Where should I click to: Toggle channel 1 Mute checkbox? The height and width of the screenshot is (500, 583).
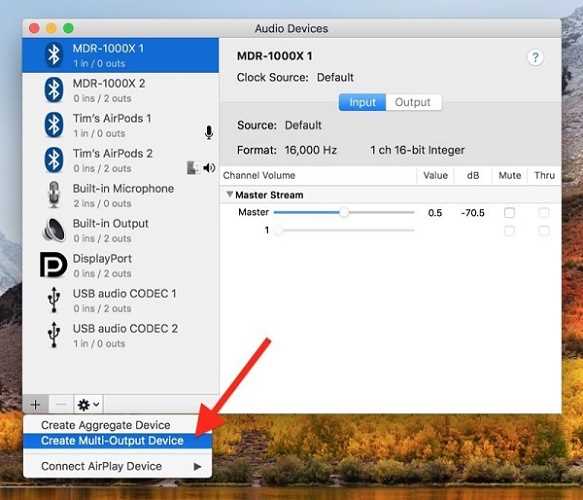(x=509, y=231)
